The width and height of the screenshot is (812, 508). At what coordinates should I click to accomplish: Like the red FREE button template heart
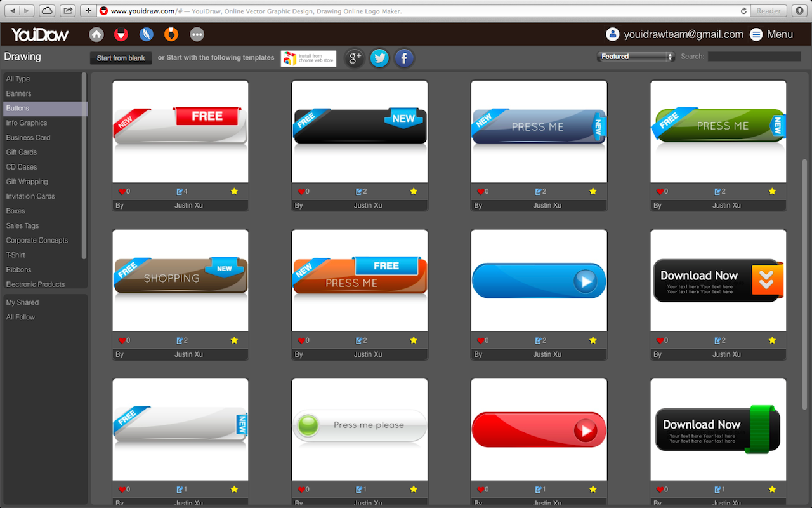[x=122, y=191]
